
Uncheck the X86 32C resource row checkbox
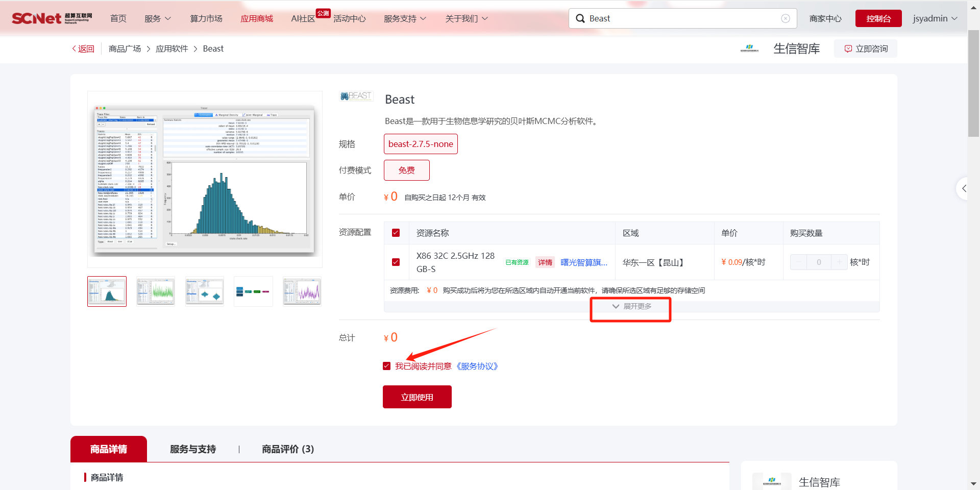396,262
